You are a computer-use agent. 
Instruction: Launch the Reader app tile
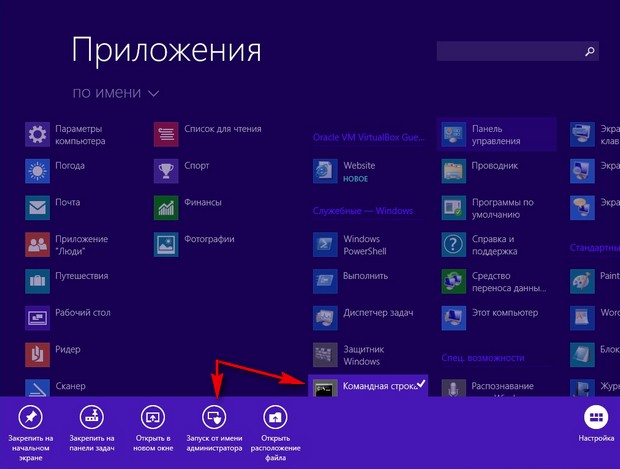coord(38,355)
